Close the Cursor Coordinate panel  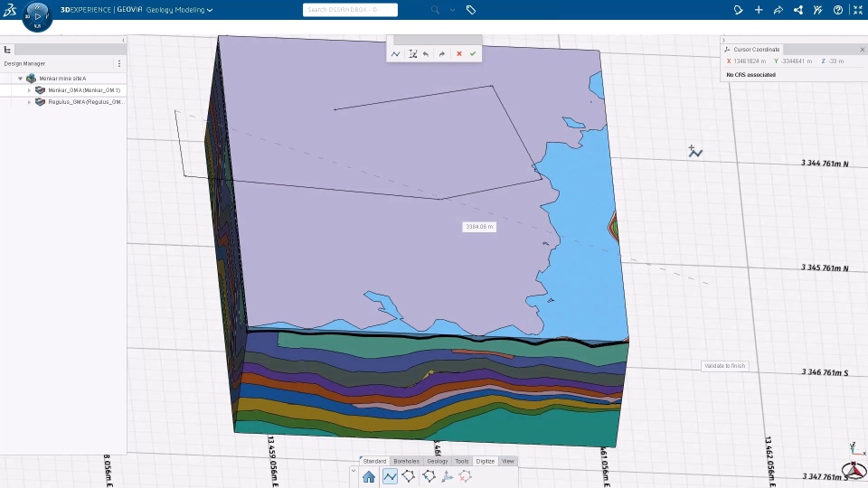(863, 49)
